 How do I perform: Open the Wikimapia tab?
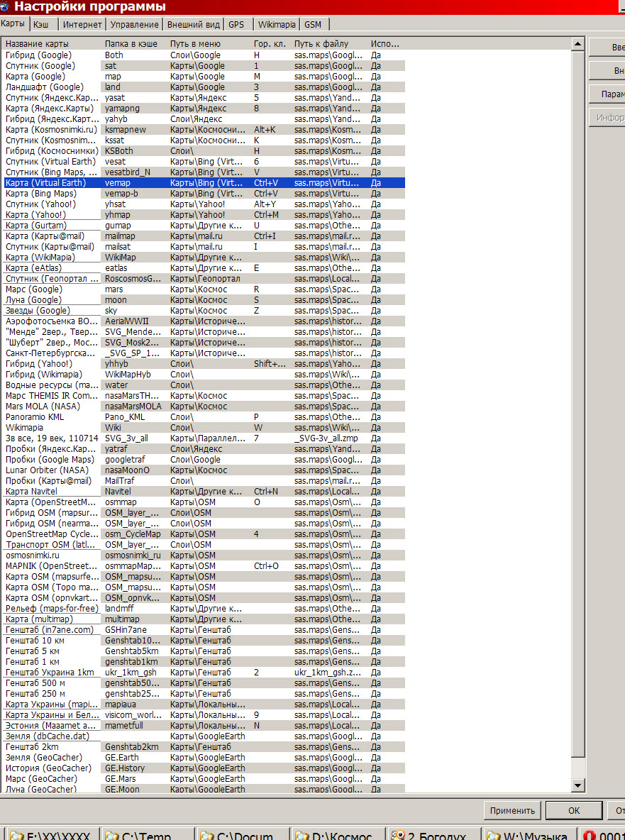[x=277, y=24]
